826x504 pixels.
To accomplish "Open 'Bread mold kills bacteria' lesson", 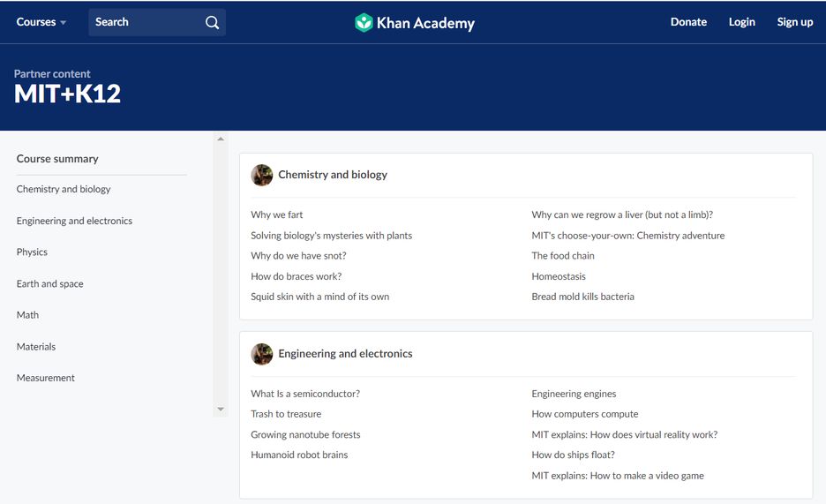I will pos(582,297).
